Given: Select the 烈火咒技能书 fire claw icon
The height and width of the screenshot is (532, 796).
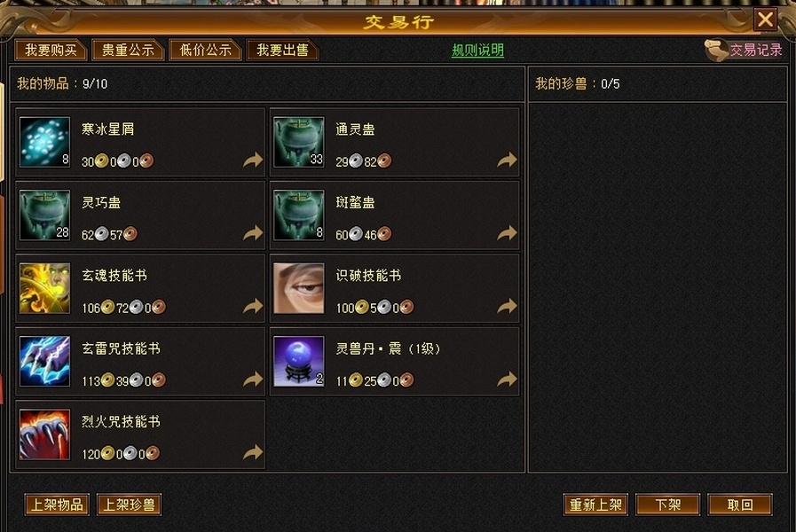Looking at the screenshot, I should point(44,434).
